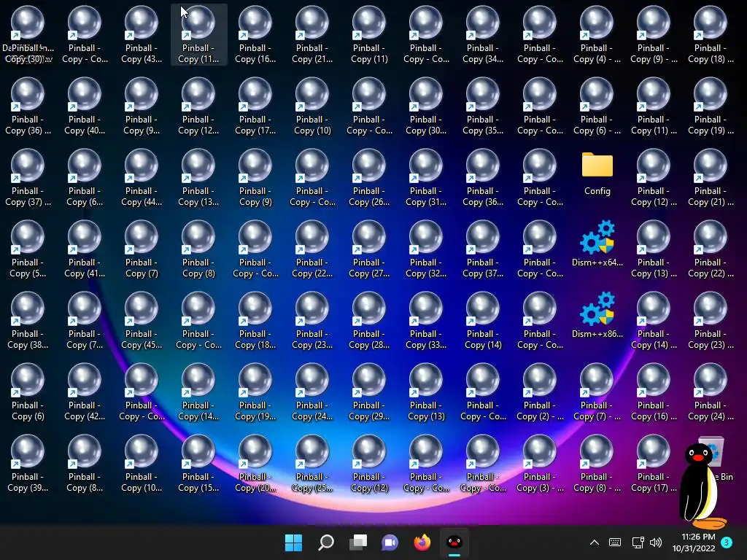The width and height of the screenshot is (747, 560).
Task: Open the Chat app in taskbar
Action: [390, 542]
